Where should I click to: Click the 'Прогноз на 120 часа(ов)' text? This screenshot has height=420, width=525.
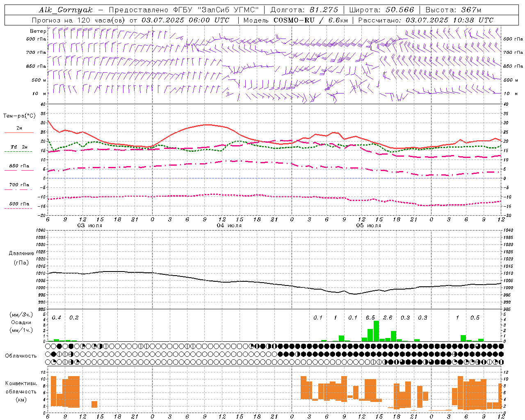[x=79, y=20]
